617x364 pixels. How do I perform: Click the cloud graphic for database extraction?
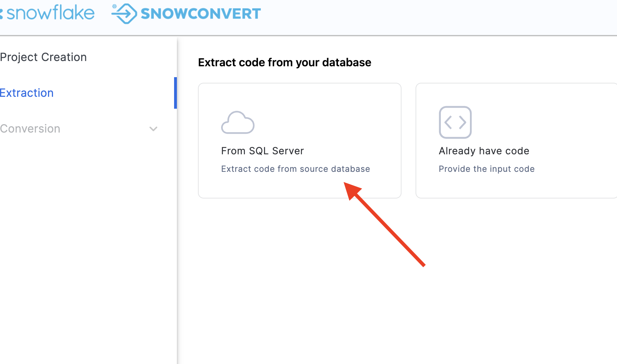point(238,123)
